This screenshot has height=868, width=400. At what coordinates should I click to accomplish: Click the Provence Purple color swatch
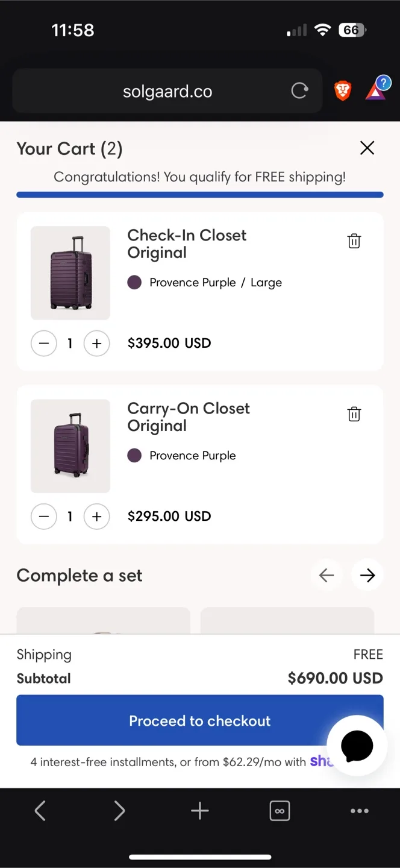pos(134,282)
